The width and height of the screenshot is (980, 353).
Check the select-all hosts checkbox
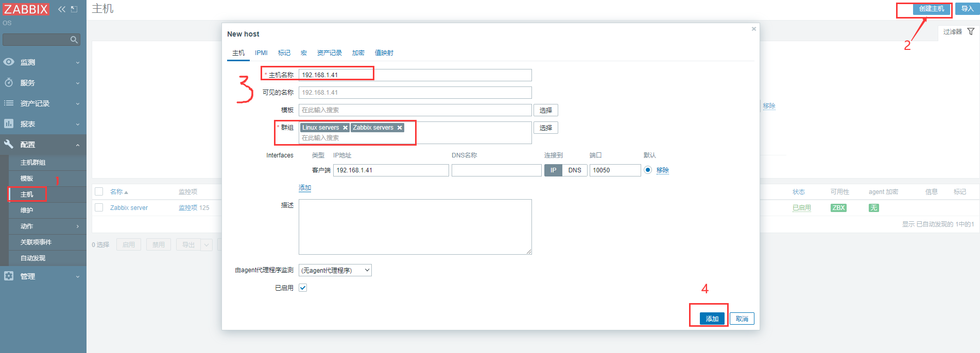click(99, 191)
